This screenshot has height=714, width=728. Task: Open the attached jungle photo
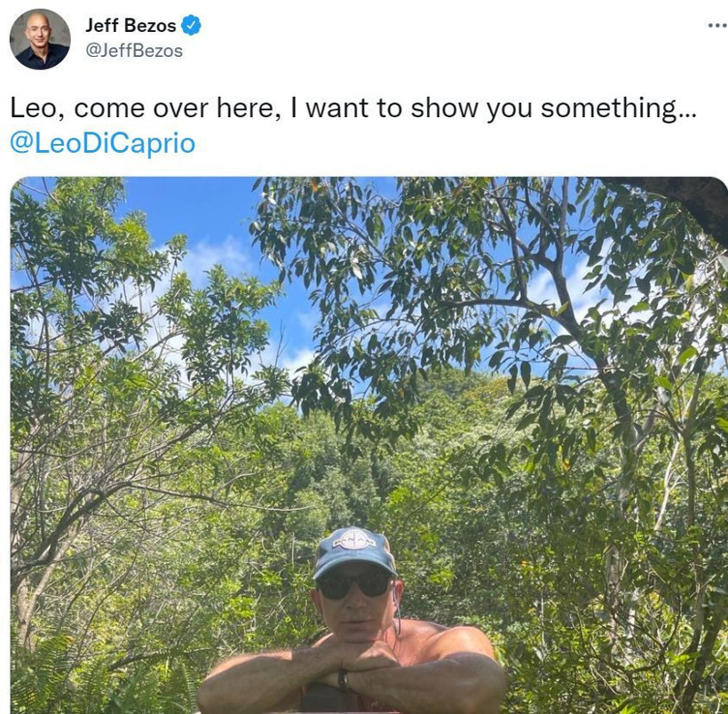pyautogui.click(x=369, y=445)
